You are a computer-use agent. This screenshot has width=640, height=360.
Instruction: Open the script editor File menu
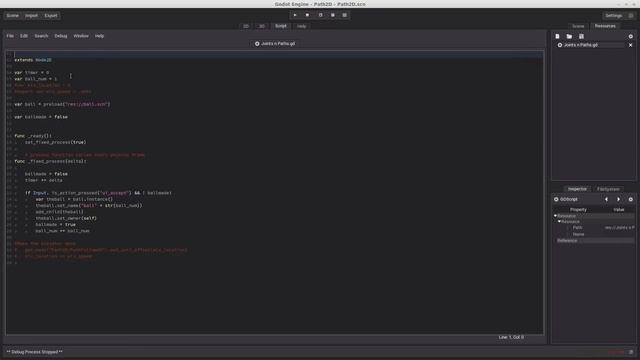coord(10,36)
